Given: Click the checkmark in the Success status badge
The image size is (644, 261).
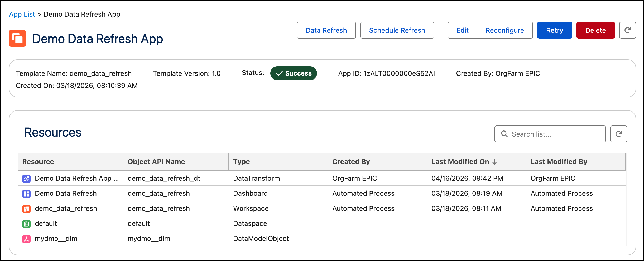Looking at the screenshot, I should point(279,73).
